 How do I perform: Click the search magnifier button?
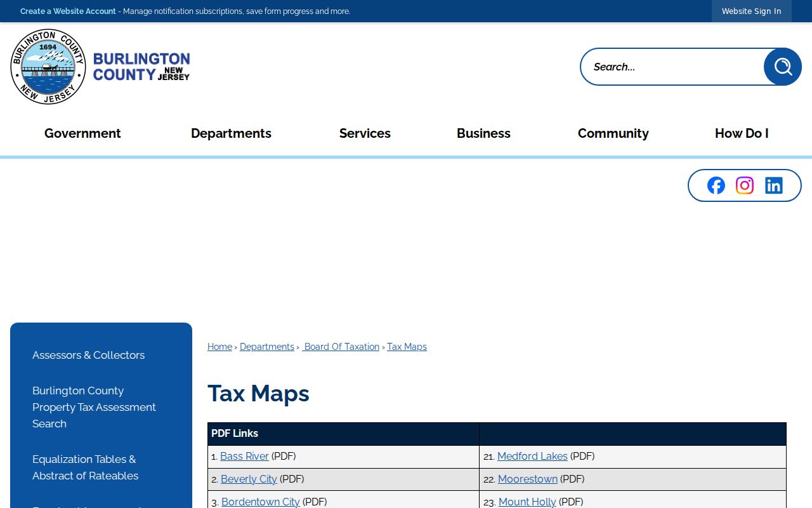tap(783, 67)
